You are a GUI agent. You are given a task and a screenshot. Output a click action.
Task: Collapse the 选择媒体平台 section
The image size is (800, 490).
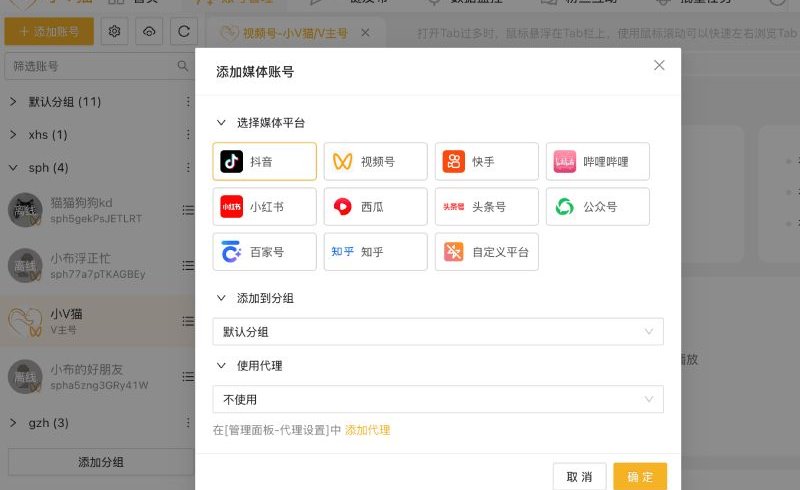[221, 123]
